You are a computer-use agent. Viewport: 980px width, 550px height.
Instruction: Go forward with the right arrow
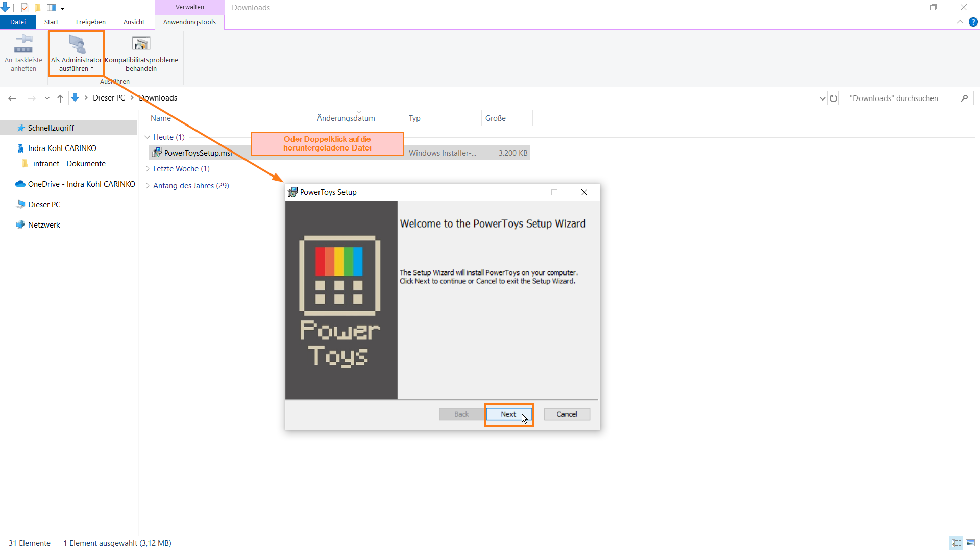point(32,98)
